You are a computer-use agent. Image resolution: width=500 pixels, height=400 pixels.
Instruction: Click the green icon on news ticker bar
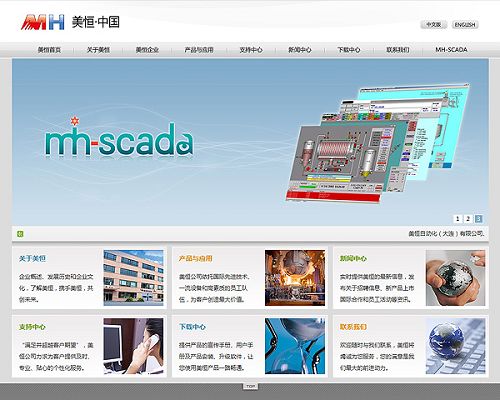[x=20, y=234]
